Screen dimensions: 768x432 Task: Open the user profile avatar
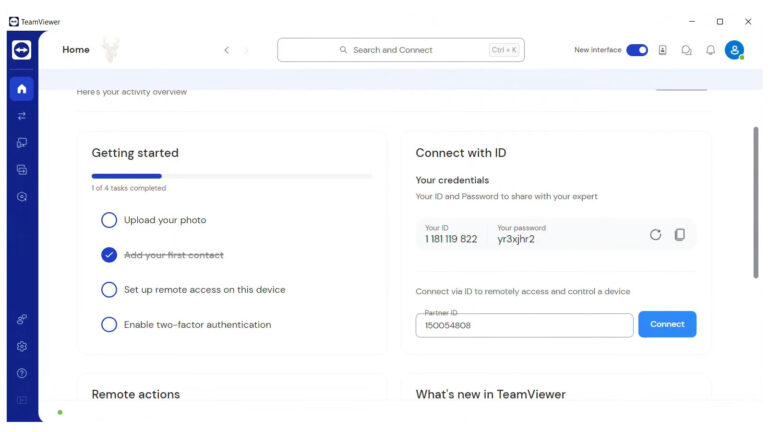coord(734,50)
